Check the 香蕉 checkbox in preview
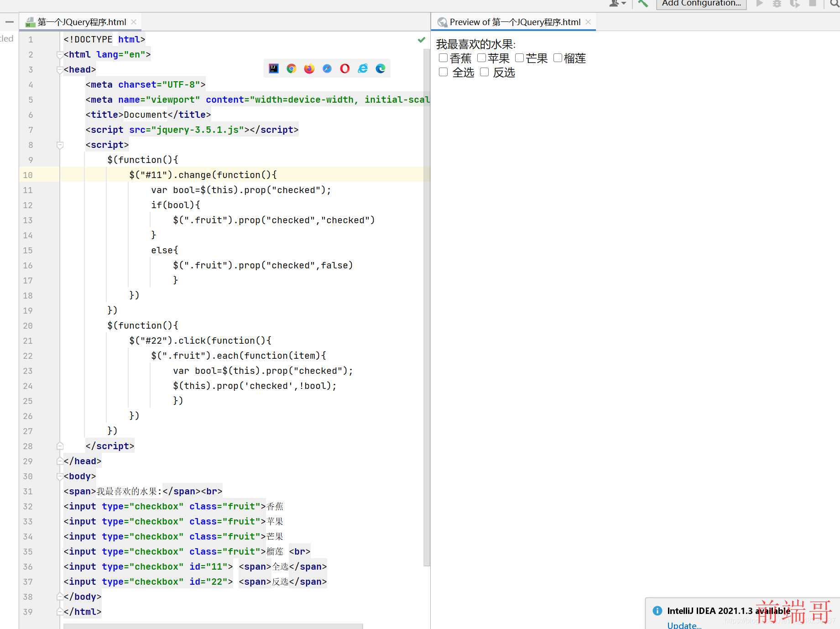 point(443,58)
